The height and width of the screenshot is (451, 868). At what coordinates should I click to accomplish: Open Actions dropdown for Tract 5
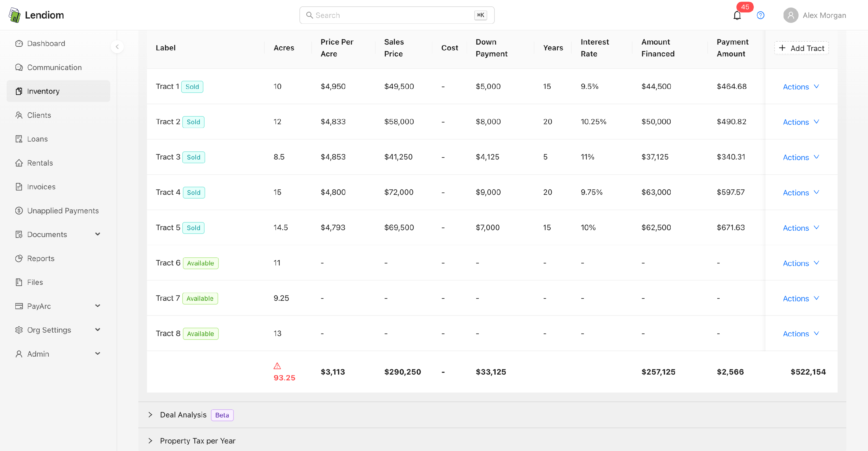[x=801, y=228]
